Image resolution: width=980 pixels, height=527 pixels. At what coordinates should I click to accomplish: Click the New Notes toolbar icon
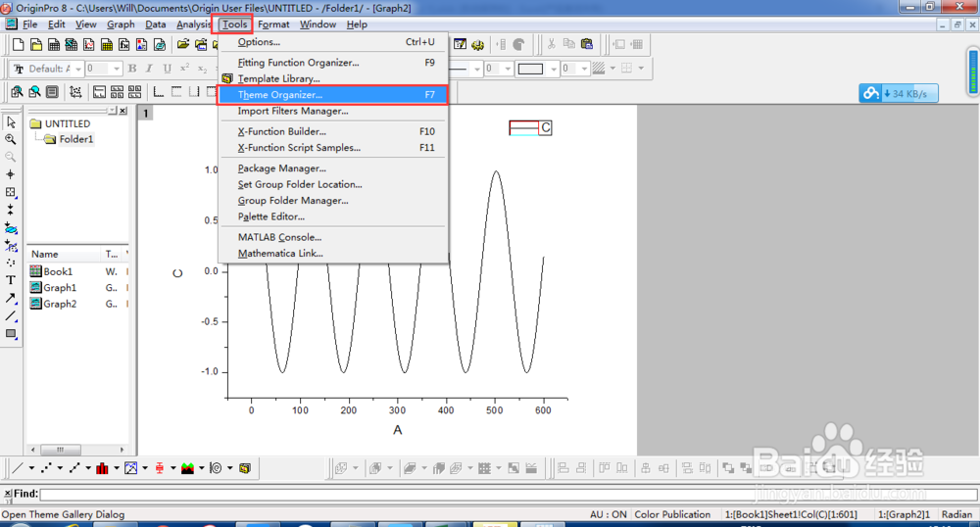[160, 44]
